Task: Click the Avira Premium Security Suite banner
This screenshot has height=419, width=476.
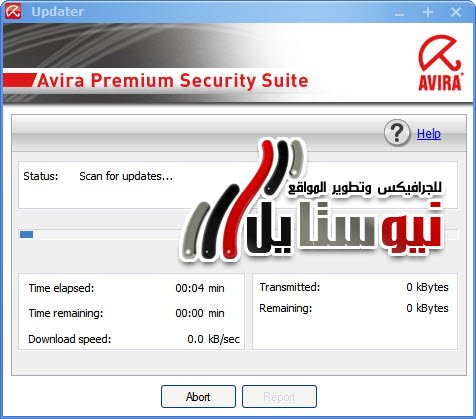Action: (172, 81)
